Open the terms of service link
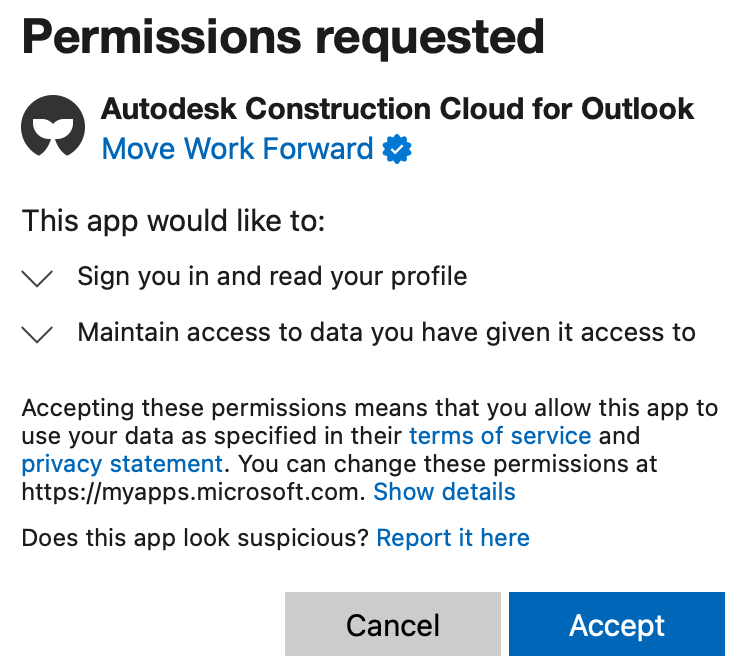Image resolution: width=742 pixels, height=672 pixels. [x=500, y=436]
